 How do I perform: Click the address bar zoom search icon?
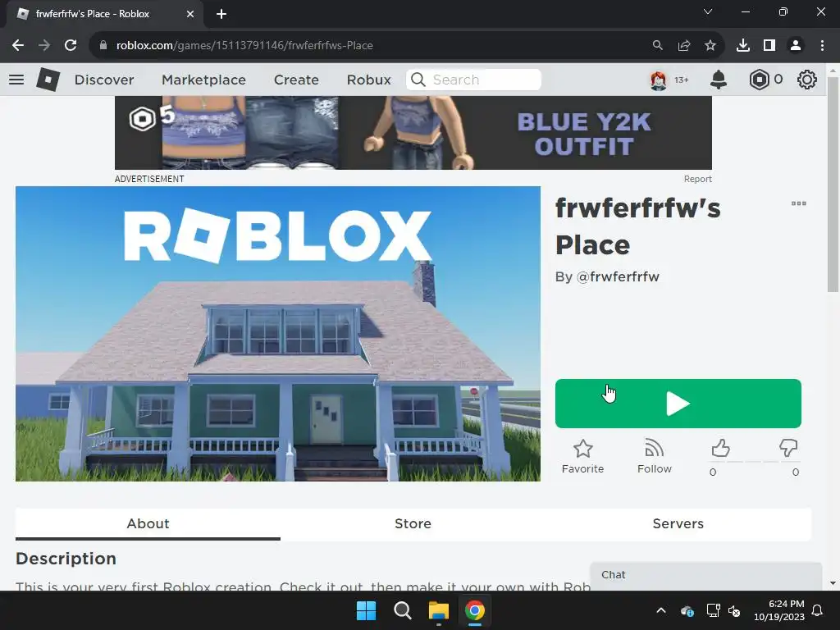point(657,46)
